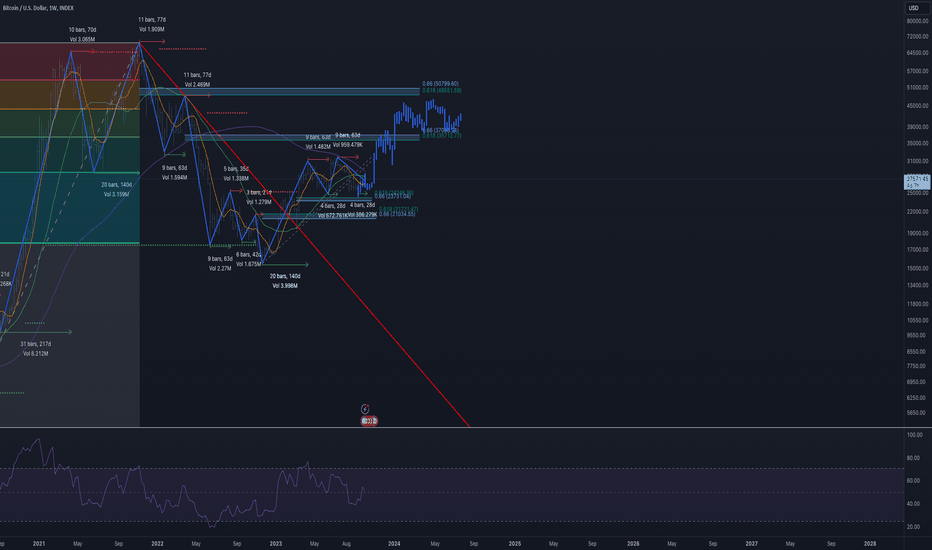The height and width of the screenshot is (550, 932).
Task: Open the USD currency selector
Action: tap(914, 8)
